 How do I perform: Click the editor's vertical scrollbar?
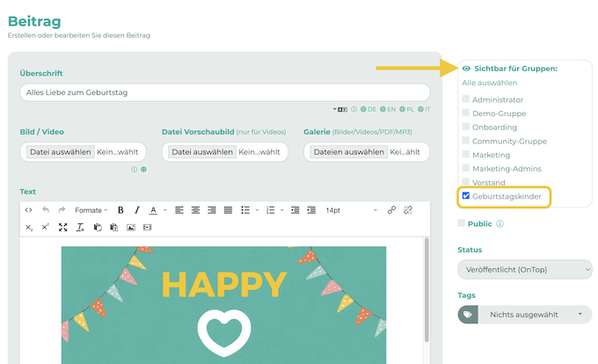click(427, 289)
